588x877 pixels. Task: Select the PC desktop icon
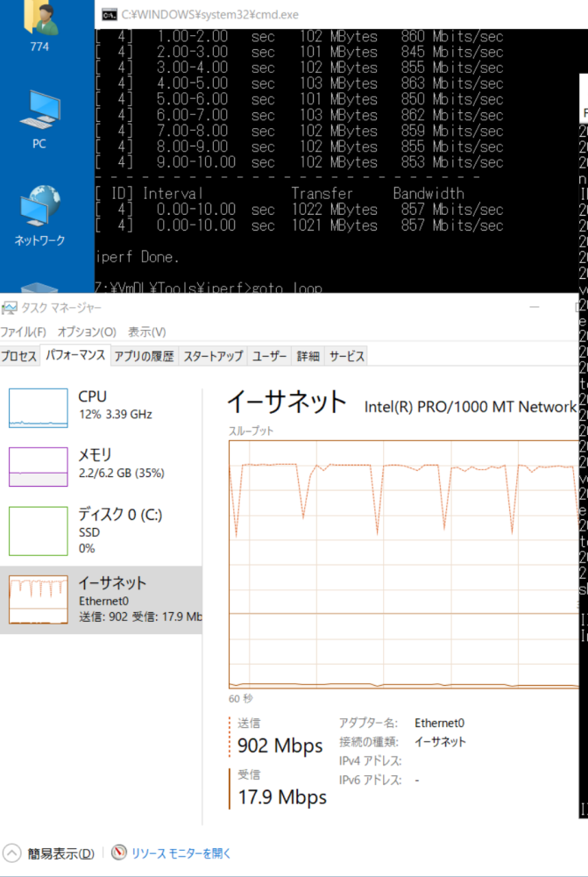[39, 112]
